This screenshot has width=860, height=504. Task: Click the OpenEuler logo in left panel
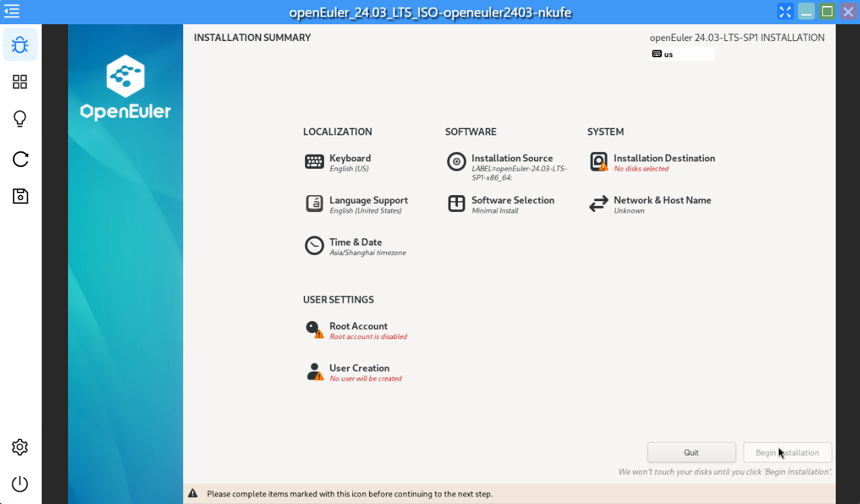click(x=125, y=87)
